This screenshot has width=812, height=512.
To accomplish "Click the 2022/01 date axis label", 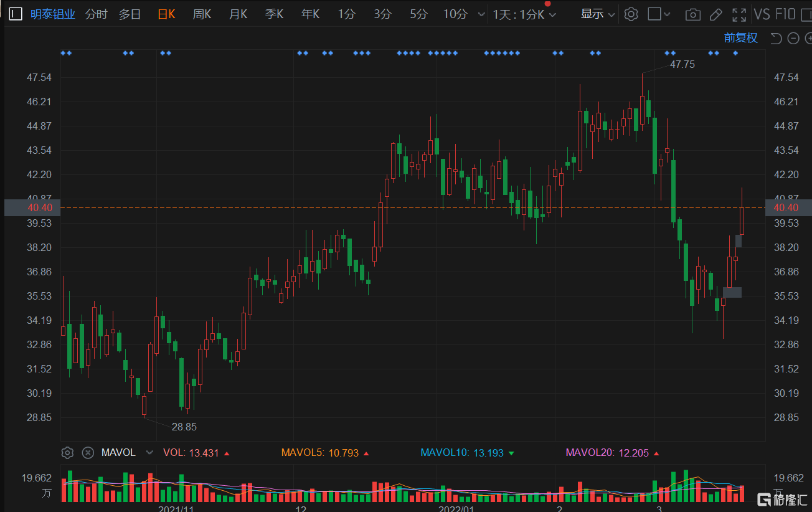I will click(456, 510).
